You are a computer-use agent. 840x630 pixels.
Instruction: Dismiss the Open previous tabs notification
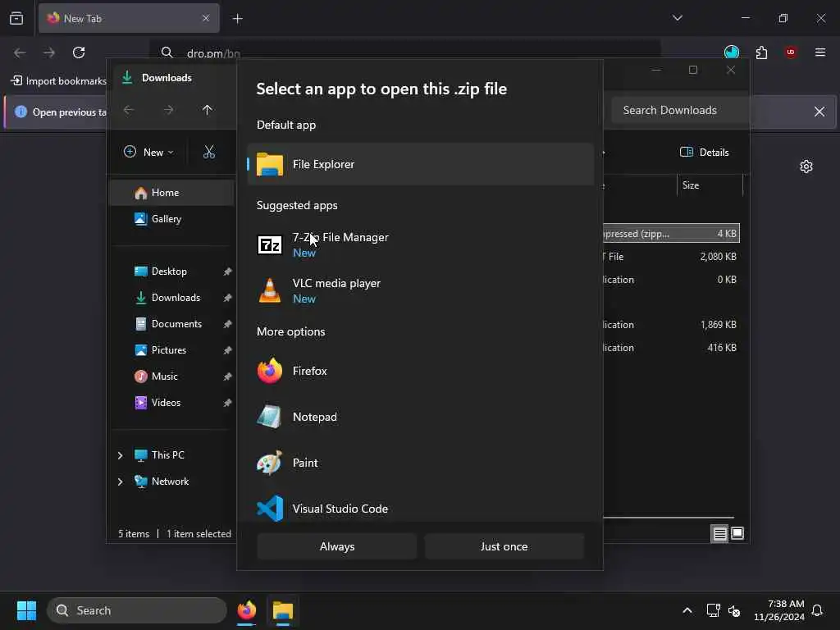(819, 112)
